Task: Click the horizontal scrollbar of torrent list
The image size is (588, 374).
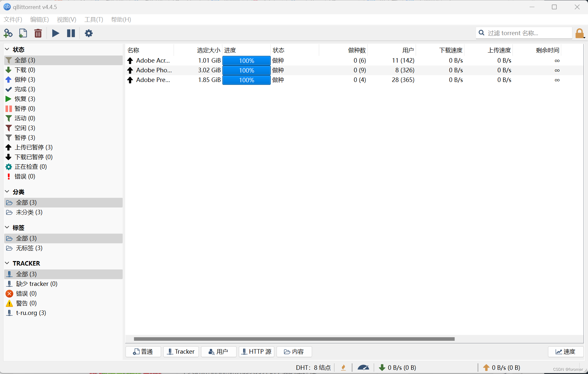Action: 294,339
